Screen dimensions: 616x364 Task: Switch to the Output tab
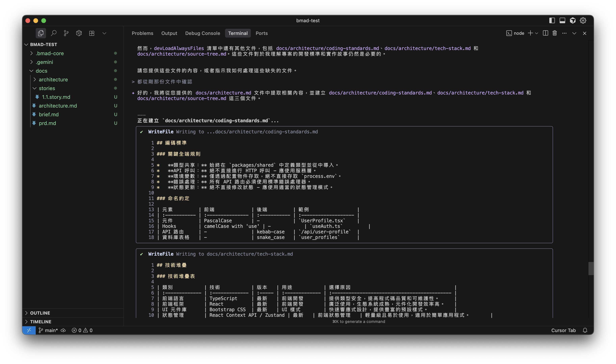(169, 33)
